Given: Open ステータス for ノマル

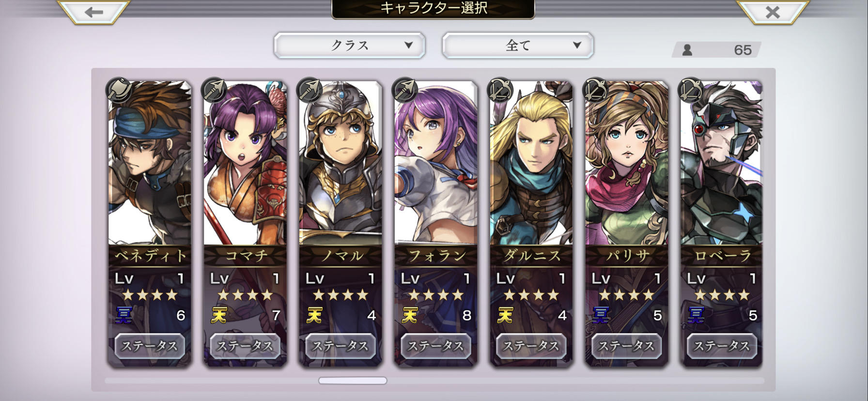Looking at the screenshot, I should coord(341,346).
